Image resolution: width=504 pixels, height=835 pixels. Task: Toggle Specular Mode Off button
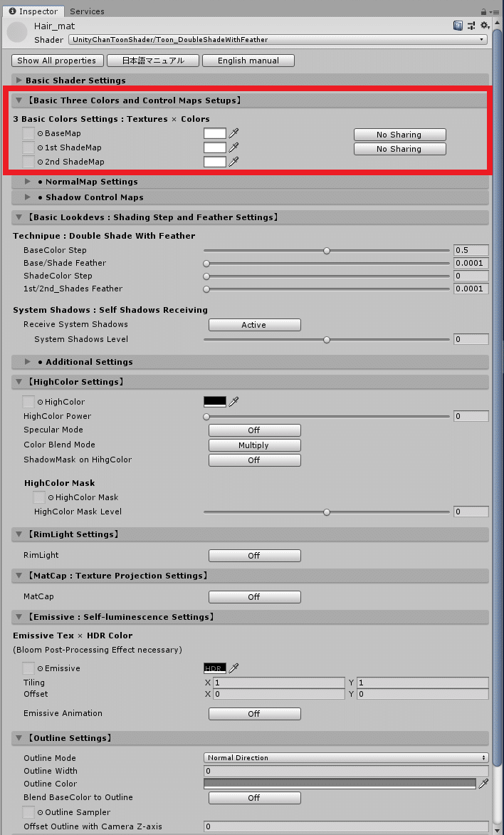(x=254, y=430)
